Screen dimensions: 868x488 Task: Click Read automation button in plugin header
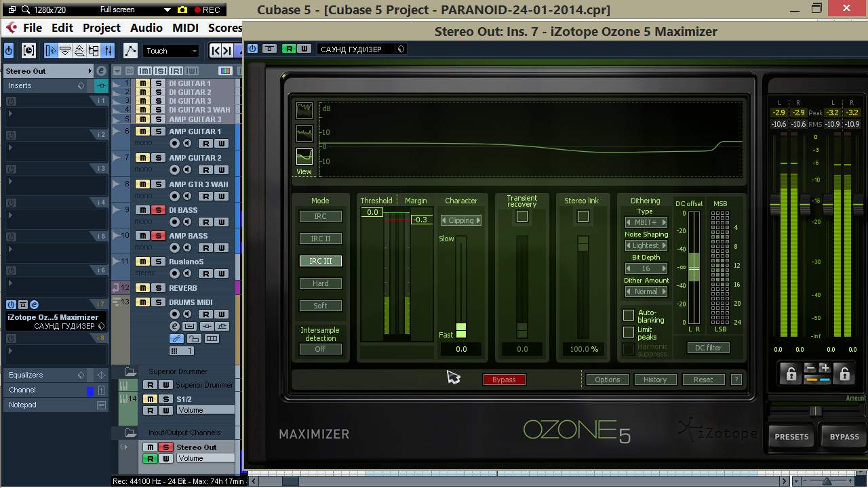pyautogui.click(x=290, y=49)
